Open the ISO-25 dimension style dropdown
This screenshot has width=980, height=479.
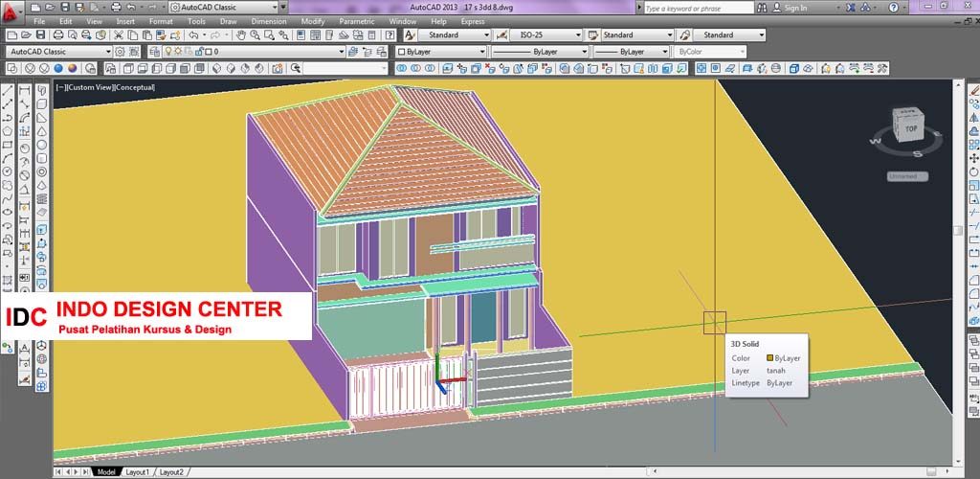(x=546, y=35)
